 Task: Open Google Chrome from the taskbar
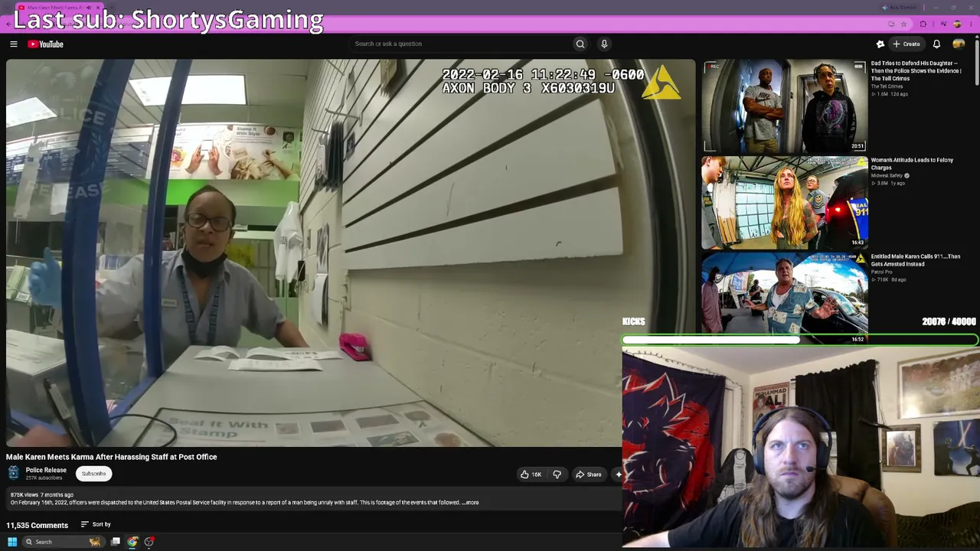pyautogui.click(x=132, y=542)
